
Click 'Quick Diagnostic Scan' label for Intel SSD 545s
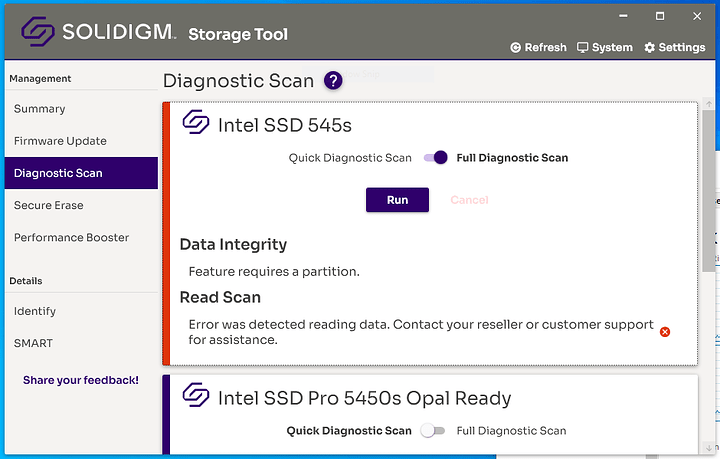(x=350, y=158)
